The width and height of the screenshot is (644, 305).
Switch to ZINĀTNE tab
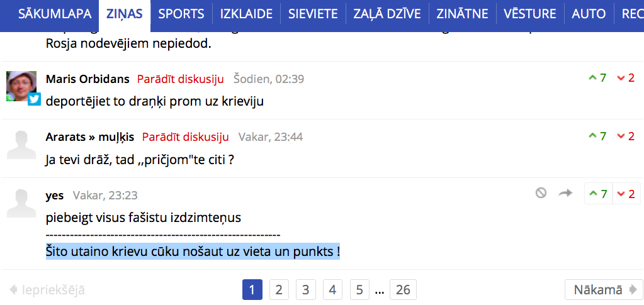tap(462, 14)
